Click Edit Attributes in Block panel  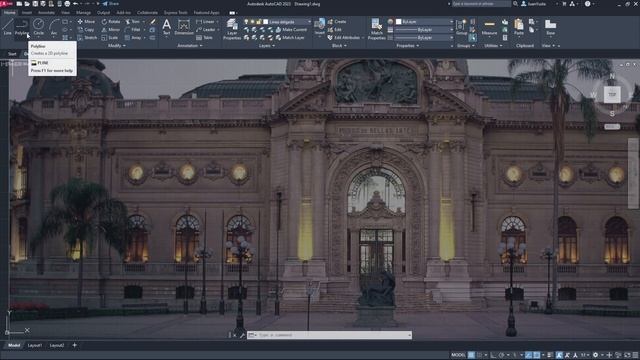(x=343, y=38)
